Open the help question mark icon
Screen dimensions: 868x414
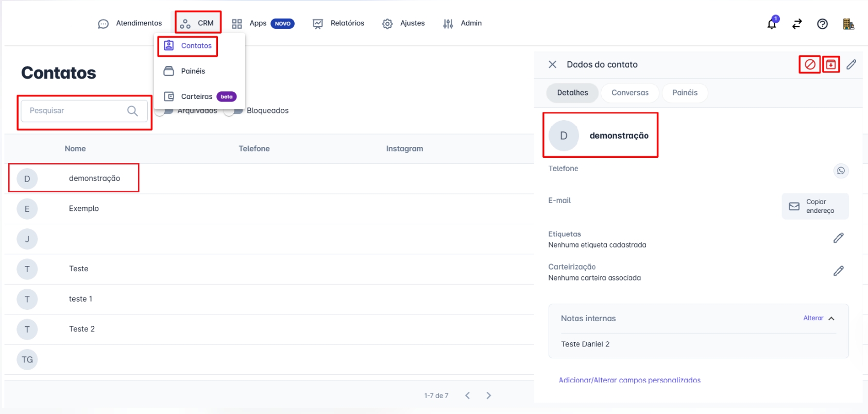pyautogui.click(x=822, y=24)
